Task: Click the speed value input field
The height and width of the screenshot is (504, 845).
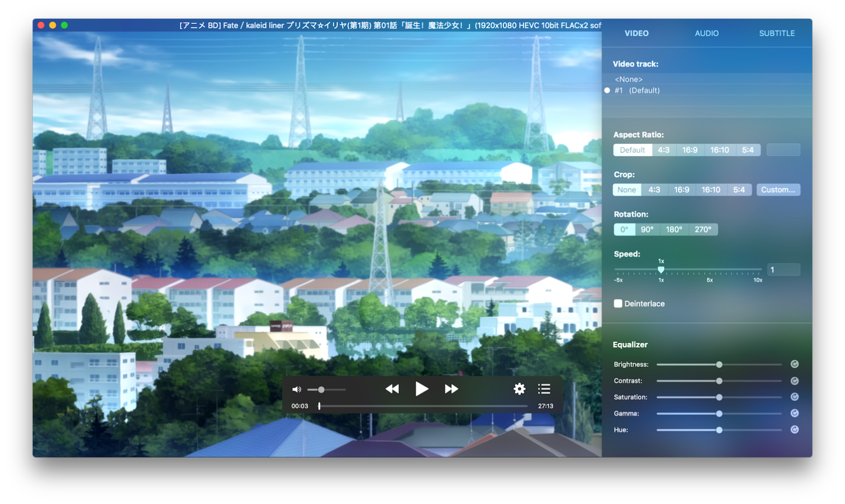Action: pos(783,270)
